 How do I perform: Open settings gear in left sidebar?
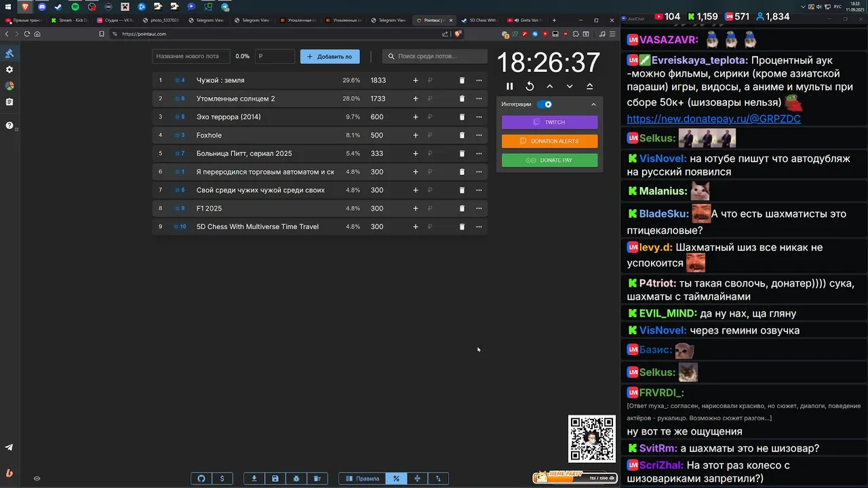[9, 70]
